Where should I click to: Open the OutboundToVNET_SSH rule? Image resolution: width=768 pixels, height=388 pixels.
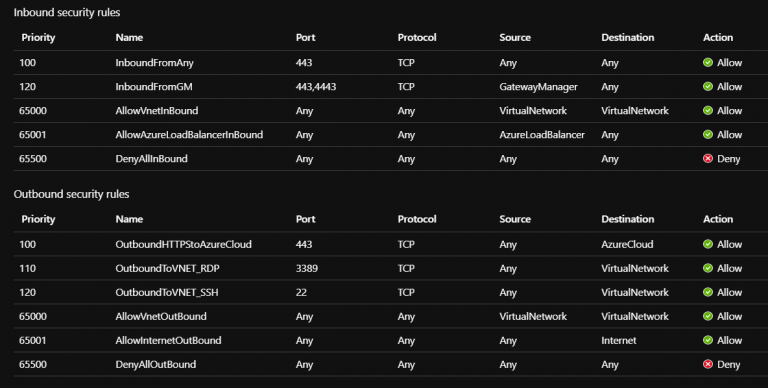[x=167, y=292]
